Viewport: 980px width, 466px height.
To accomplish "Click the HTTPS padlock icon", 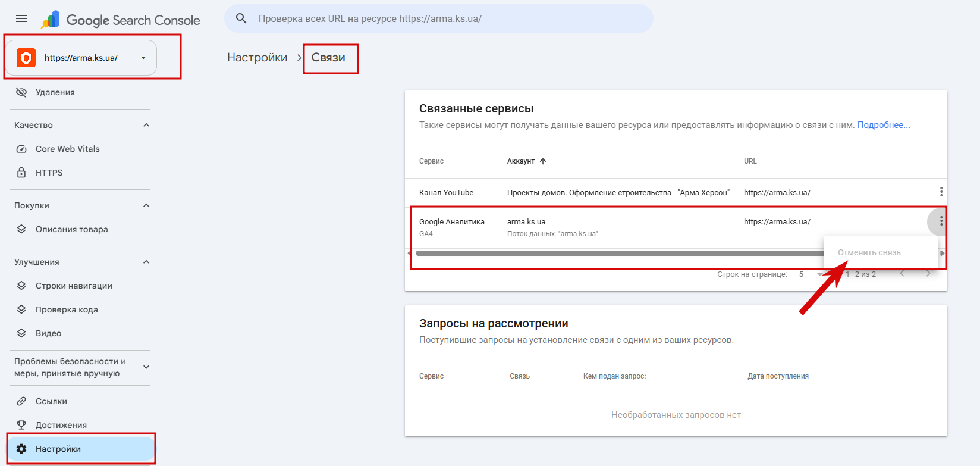I will pyautogui.click(x=21, y=173).
